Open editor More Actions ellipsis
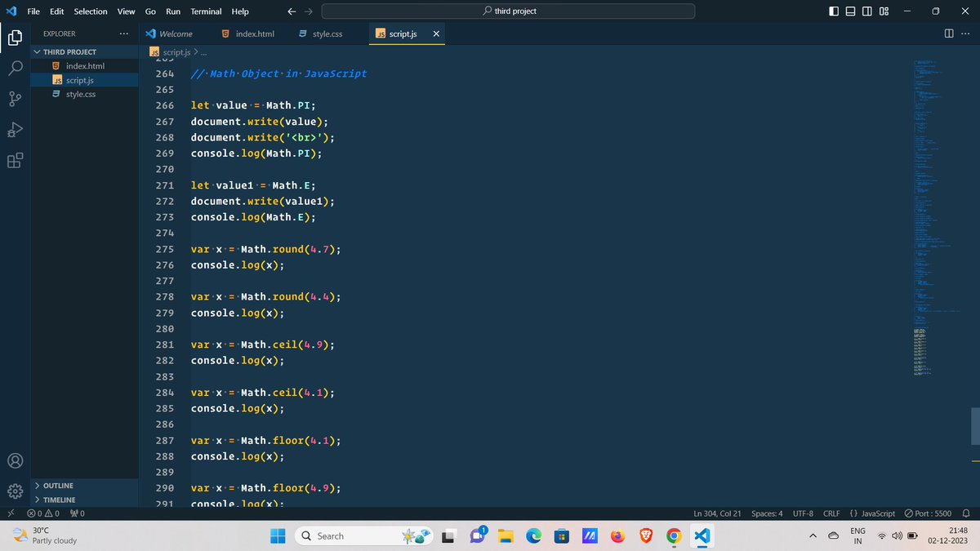The width and height of the screenshot is (980, 551). pos(965,33)
